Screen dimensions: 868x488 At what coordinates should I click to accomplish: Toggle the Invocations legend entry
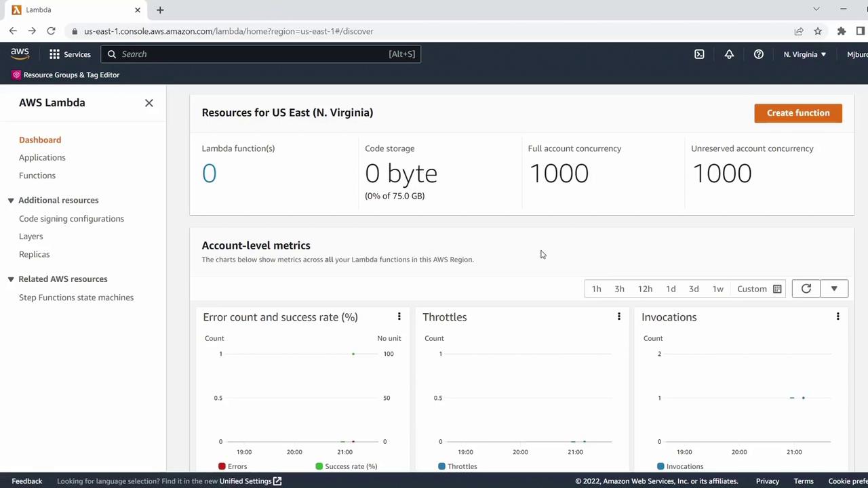[x=680, y=466]
